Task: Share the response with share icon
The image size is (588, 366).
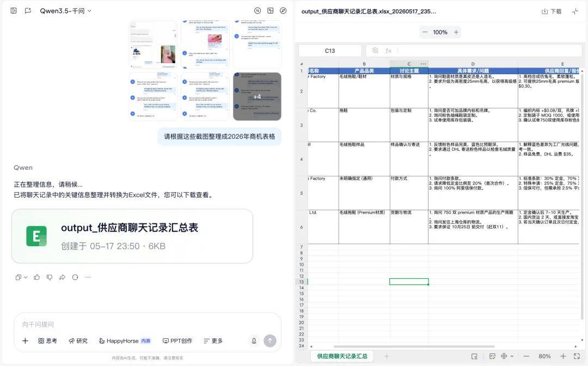Action: click(x=62, y=277)
